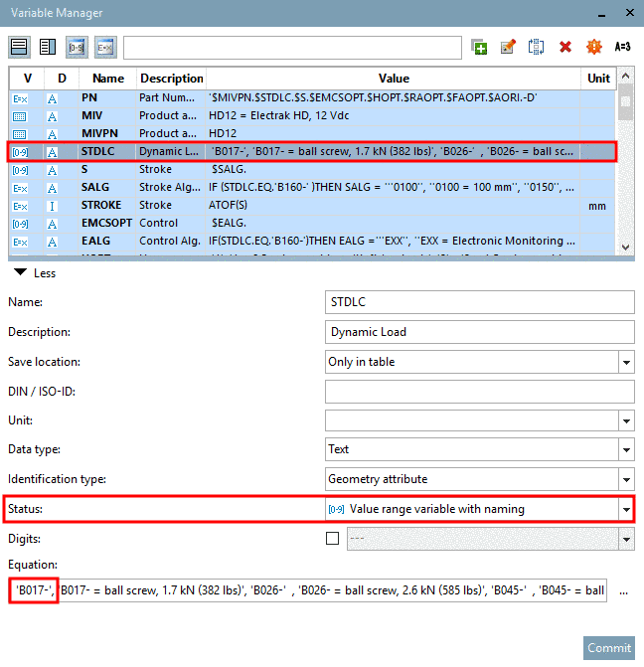Open the disabled Digits dropdown

[626, 539]
